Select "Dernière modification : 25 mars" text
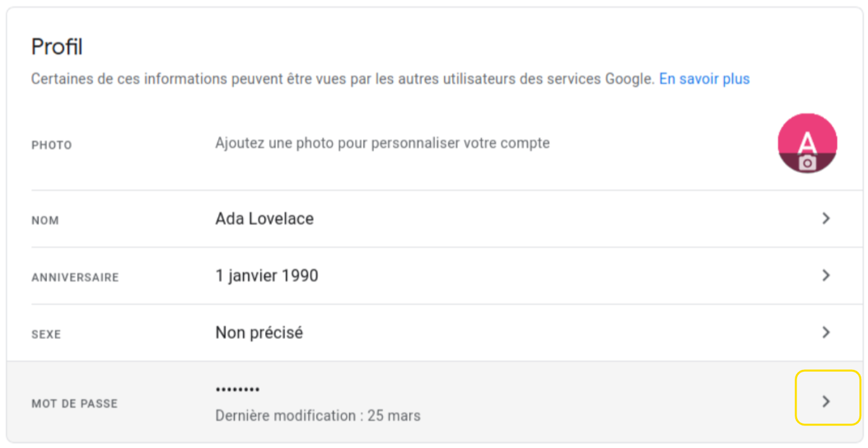Viewport: 868px width, 448px height. tap(318, 416)
